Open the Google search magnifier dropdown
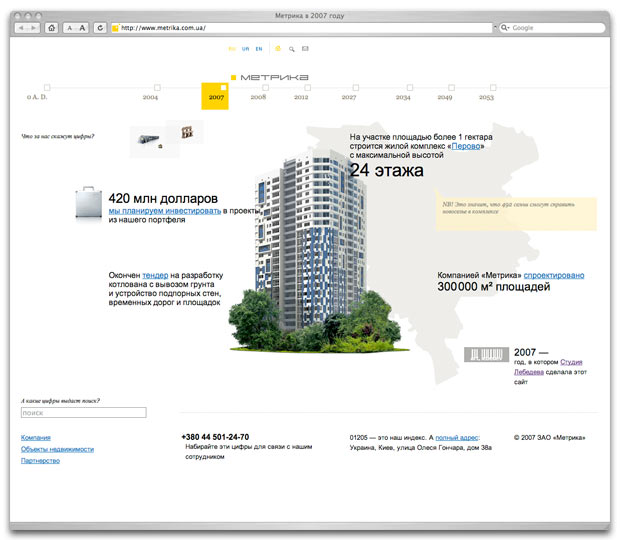 505,28
